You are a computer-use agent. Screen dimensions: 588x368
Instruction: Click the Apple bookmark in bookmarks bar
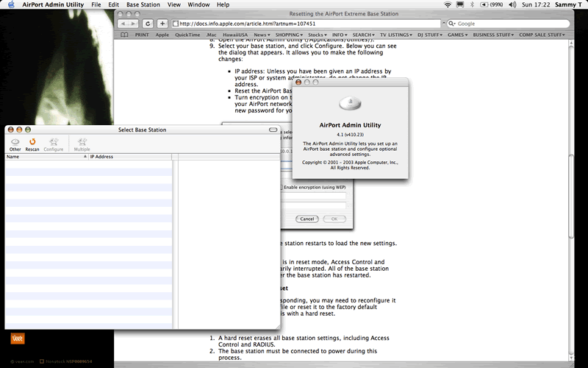(162, 35)
